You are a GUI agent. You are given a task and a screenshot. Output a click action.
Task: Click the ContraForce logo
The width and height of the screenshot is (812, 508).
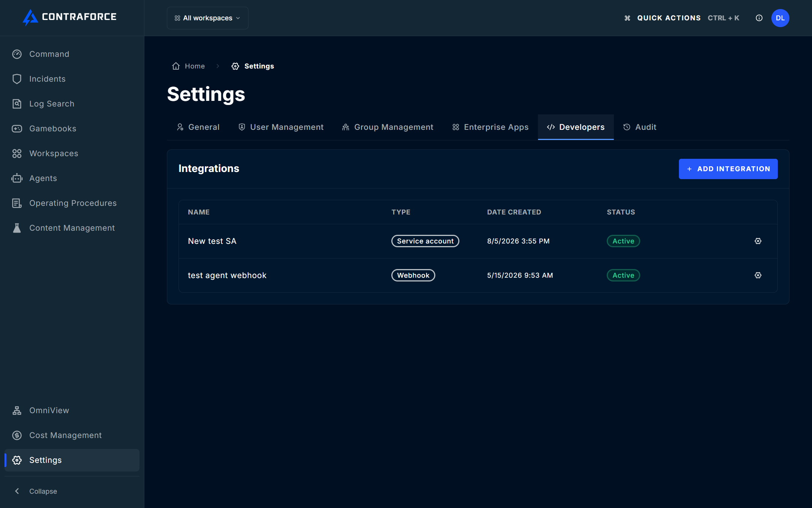pos(70,17)
